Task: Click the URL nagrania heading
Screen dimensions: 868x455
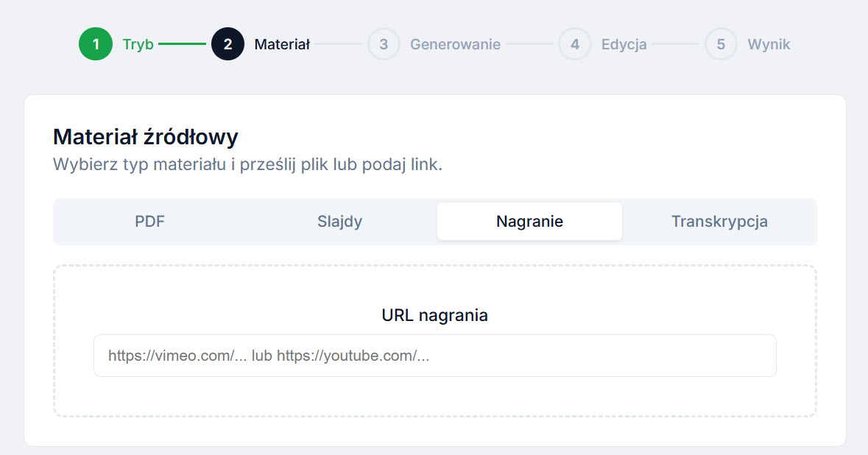Action: point(434,314)
